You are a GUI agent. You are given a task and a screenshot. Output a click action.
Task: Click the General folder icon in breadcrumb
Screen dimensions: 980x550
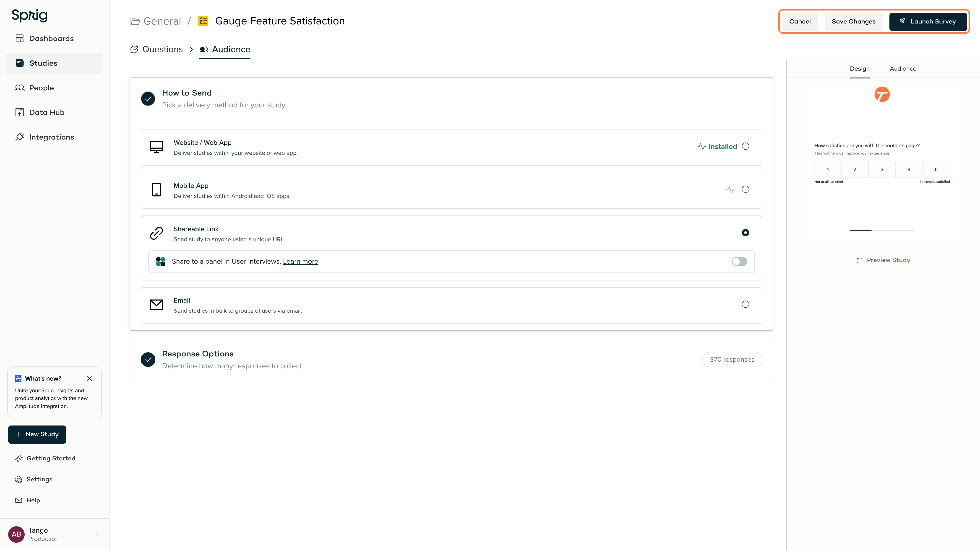(135, 21)
